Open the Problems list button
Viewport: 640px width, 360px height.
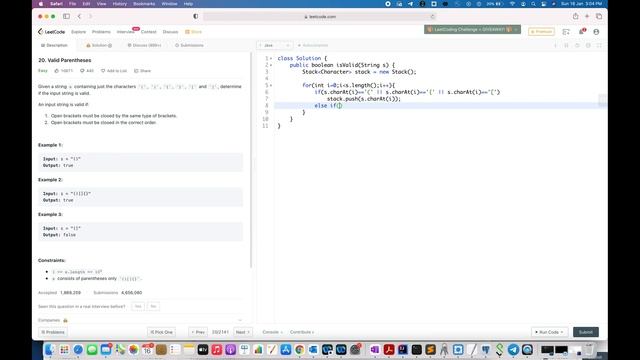pos(53,332)
